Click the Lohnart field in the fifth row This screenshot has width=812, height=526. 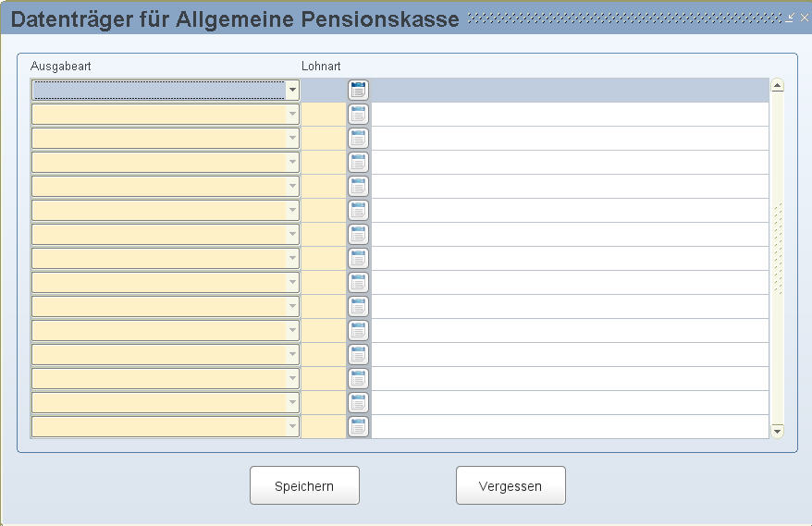pos(324,187)
